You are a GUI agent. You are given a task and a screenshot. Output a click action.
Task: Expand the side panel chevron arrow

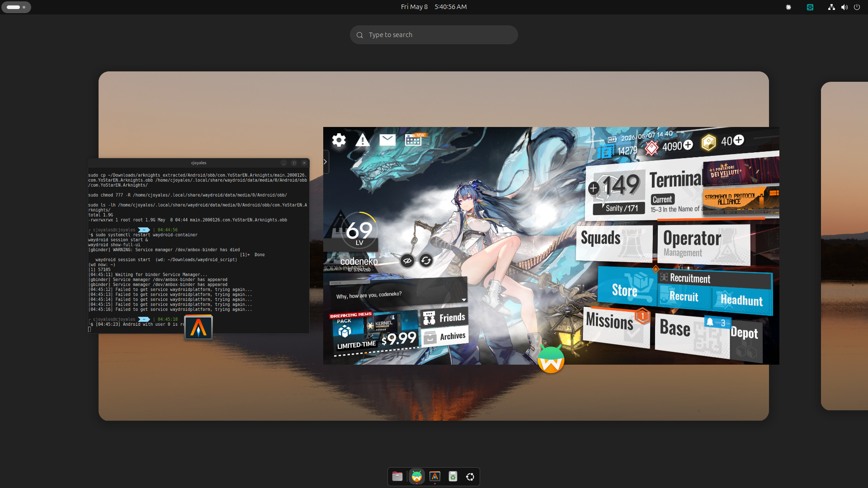(x=325, y=162)
